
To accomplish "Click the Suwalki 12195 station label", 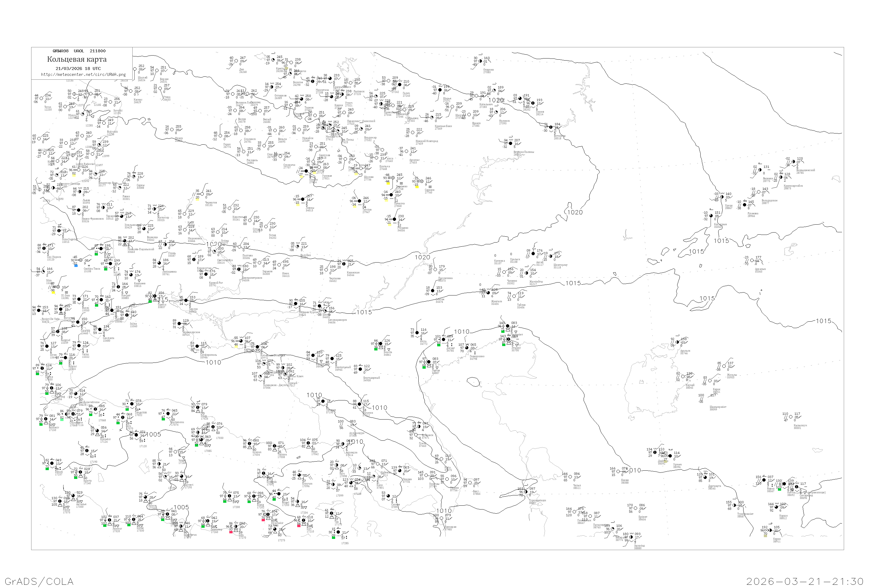I will click(118, 112).
